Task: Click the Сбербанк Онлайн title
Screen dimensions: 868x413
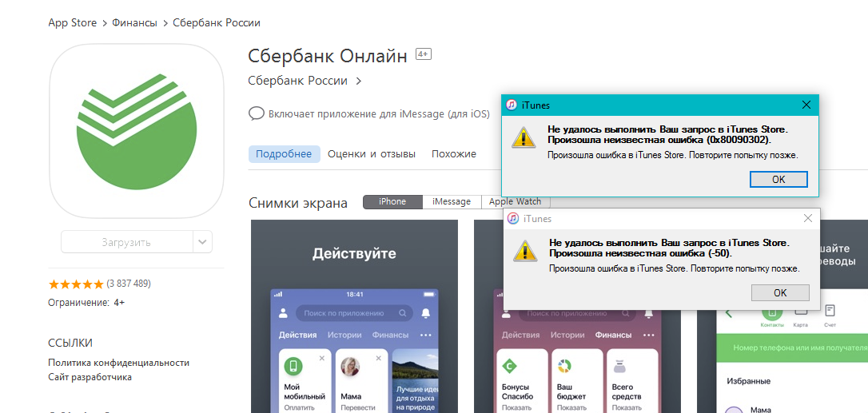Action: tap(328, 56)
